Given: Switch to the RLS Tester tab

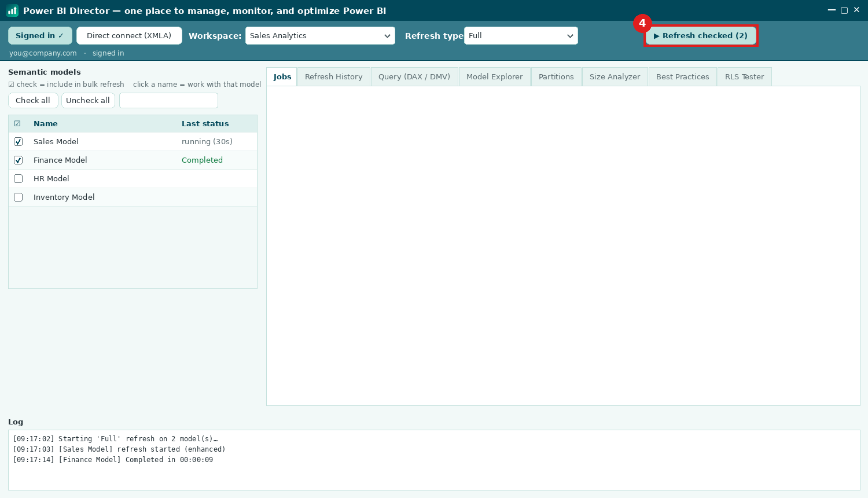Looking at the screenshot, I should [x=745, y=77].
